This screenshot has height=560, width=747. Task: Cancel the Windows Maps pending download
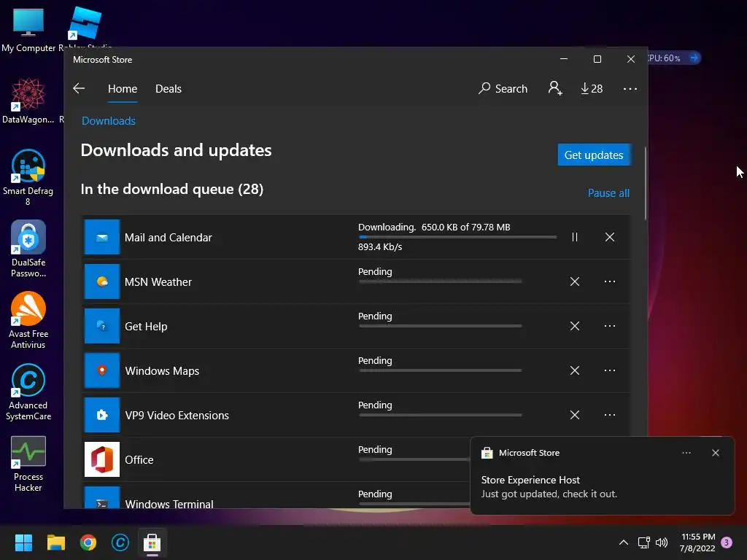(x=575, y=370)
